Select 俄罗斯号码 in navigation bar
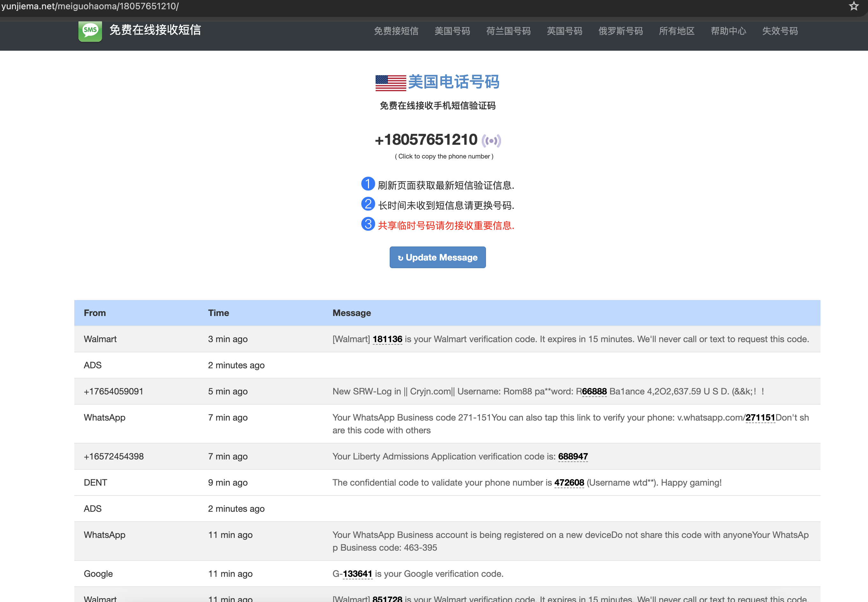The height and width of the screenshot is (602, 868). point(621,31)
